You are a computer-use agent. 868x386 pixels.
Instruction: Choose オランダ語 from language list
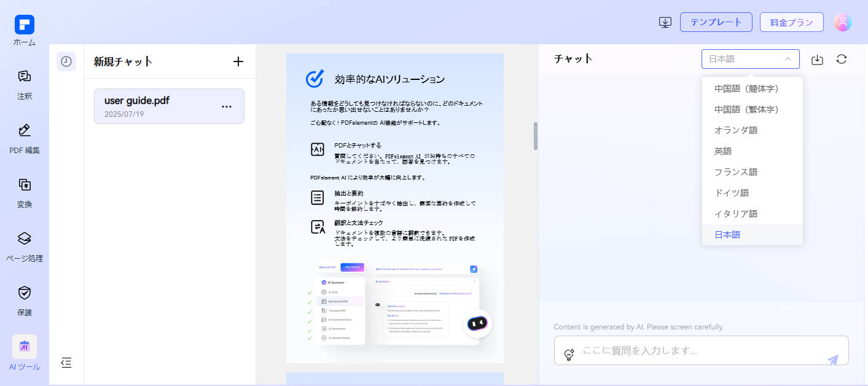coord(753,130)
